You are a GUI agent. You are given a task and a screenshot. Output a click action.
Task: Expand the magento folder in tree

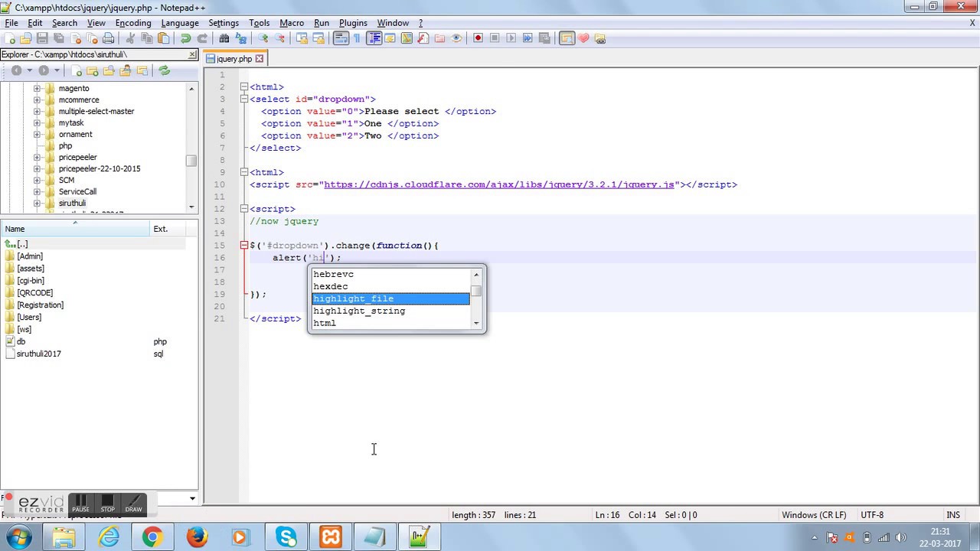[37, 88]
